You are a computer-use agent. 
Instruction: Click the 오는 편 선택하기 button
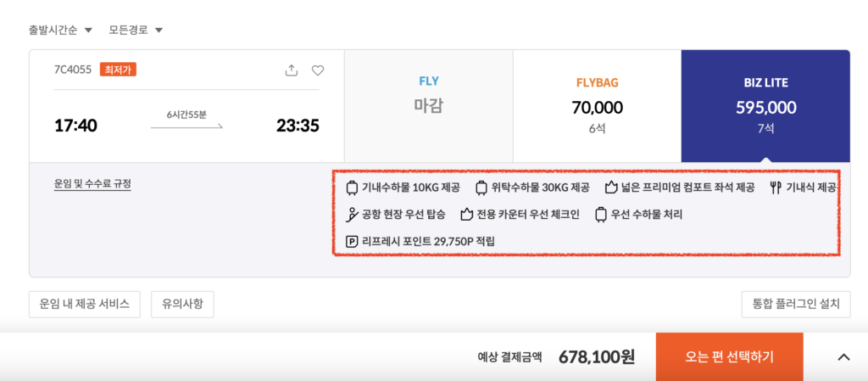point(730,357)
